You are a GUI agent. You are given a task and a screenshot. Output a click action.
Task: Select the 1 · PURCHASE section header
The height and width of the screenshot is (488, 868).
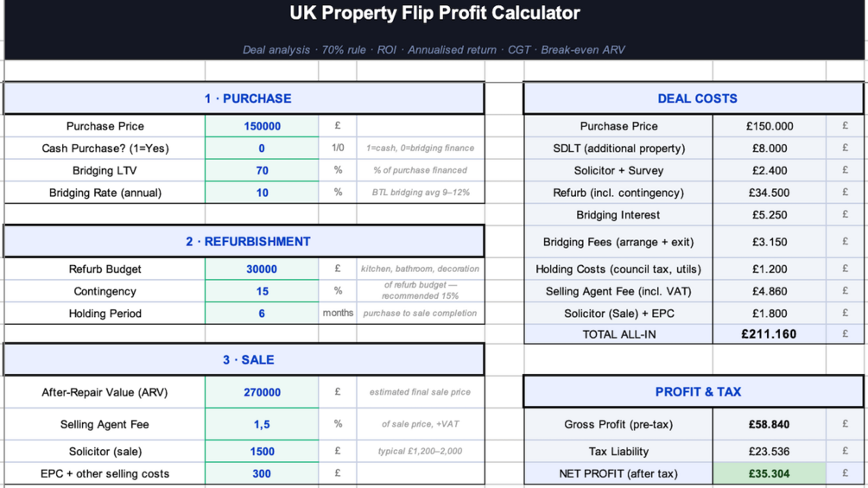point(244,98)
